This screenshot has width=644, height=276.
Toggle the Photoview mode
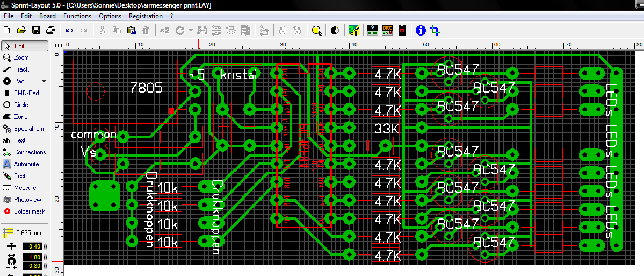point(27,200)
